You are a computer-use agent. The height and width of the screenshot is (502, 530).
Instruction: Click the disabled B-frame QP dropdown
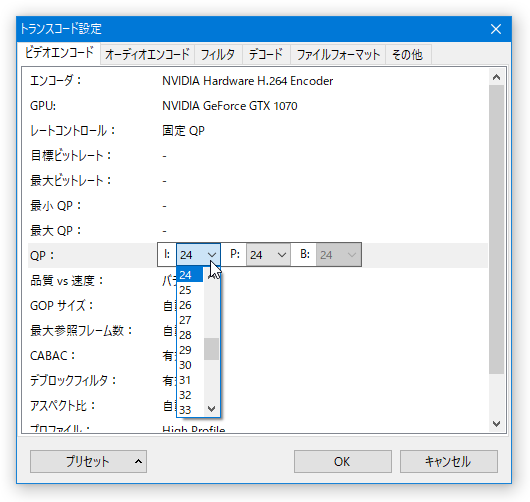338,255
